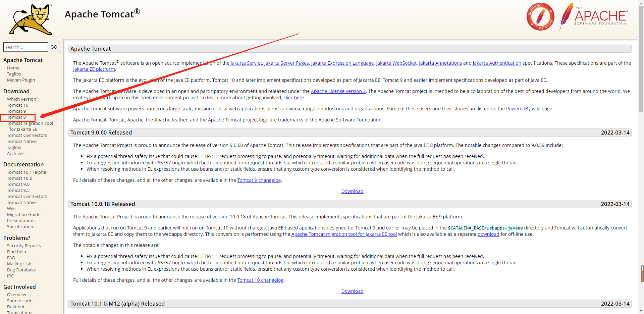Click Download under Tomcat 10.0.18 Released
This screenshot has width=644, height=314.
pyautogui.click(x=352, y=291)
